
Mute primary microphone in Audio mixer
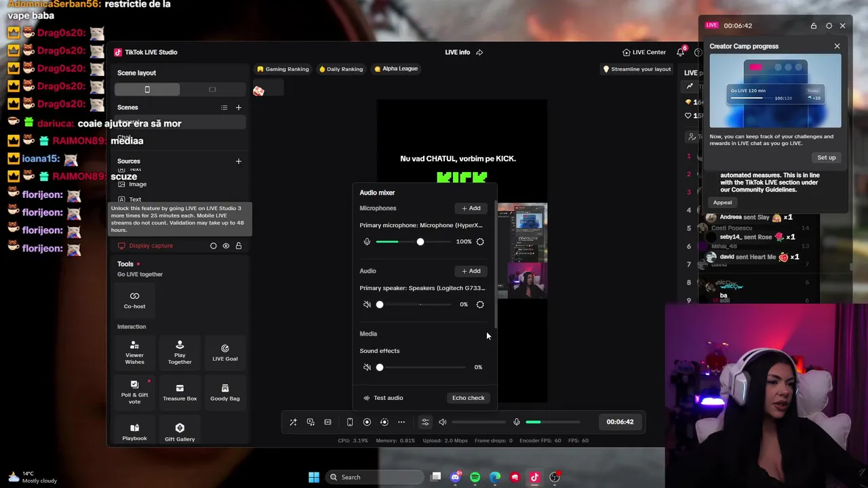coord(367,241)
